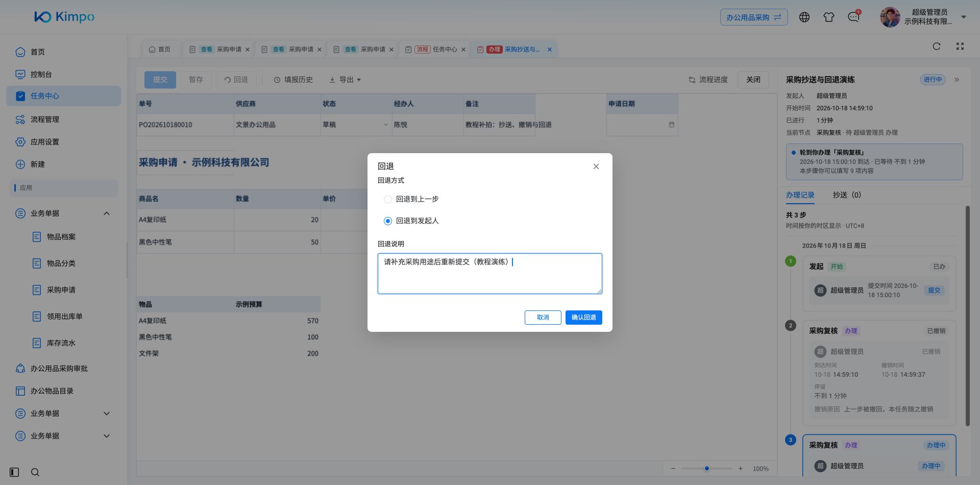Viewport: 980px width, 485px height.
Task: Open search via magnifier icon
Action: click(35, 472)
